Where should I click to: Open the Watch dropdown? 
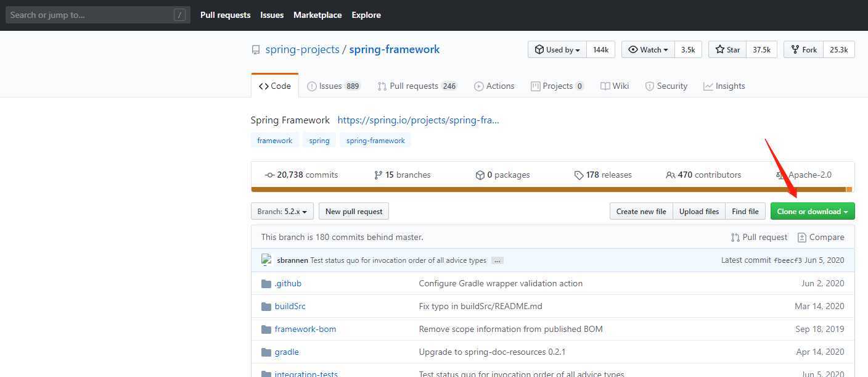coord(648,50)
